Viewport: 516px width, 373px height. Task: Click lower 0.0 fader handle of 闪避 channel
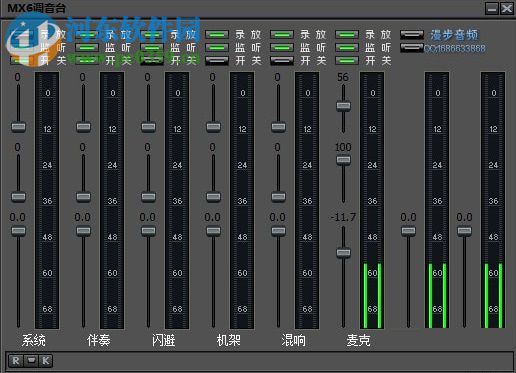coord(148,231)
